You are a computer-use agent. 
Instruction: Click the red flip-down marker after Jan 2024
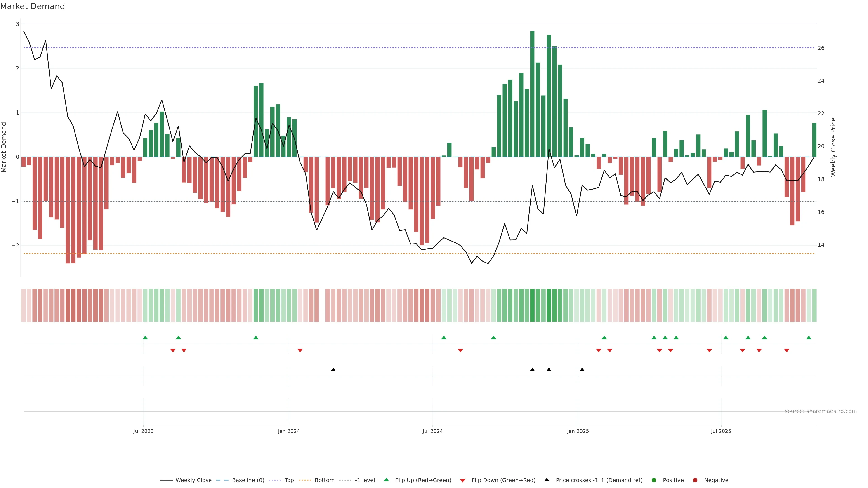300,351
